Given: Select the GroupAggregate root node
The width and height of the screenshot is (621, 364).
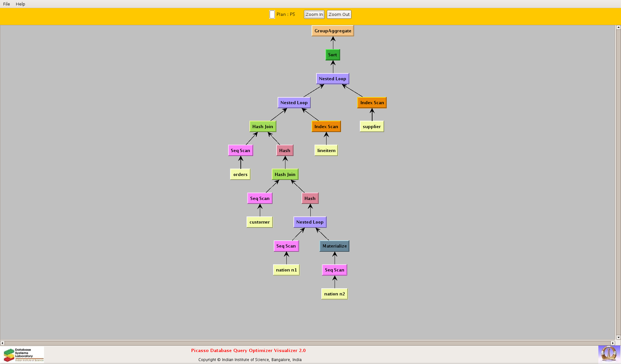Looking at the screenshot, I should [x=333, y=31].
